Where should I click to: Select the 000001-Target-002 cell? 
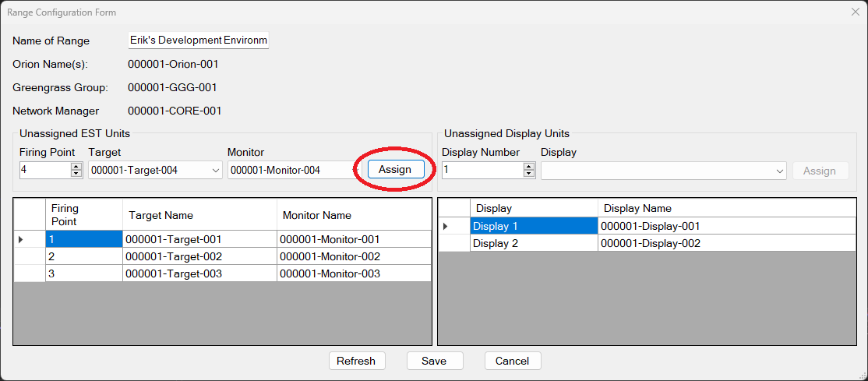pyautogui.click(x=199, y=256)
